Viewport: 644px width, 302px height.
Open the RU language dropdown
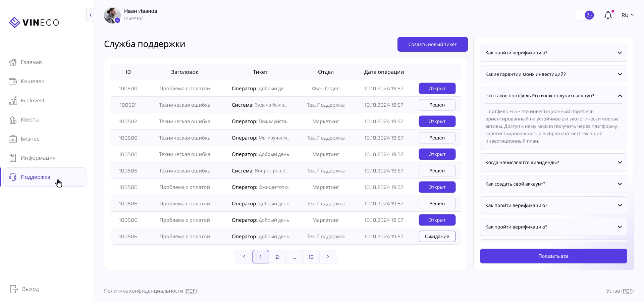coord(627,15)
